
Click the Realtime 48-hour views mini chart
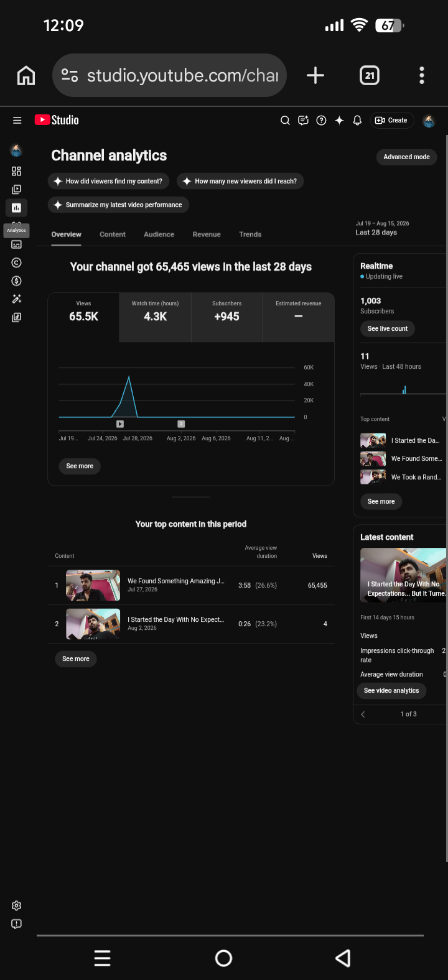coord(403,389)
